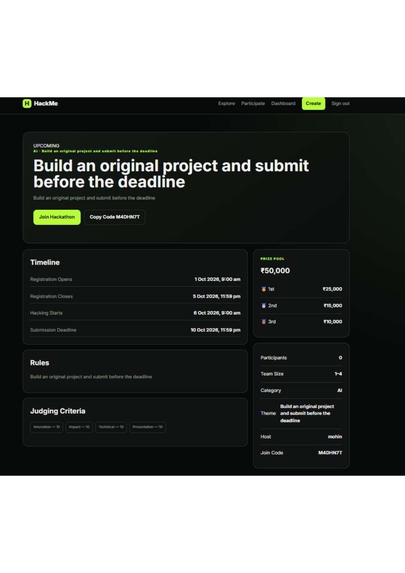Click the Rules heading
The image size is (405, 573).
39,363
